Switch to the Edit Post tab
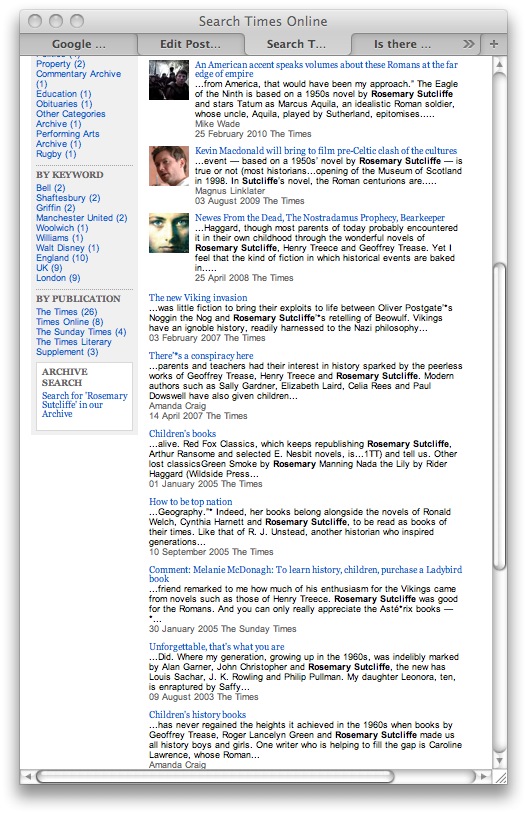527x814 pixels. point(190,45)
